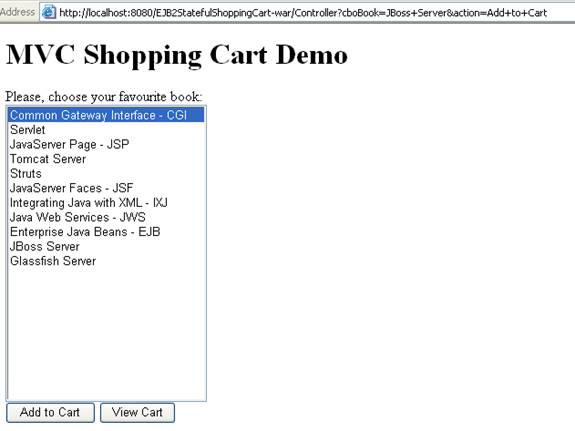Select Tomcat Server in the book list
The height and width of the screenshot is (431, 575).
click(106, 159)
